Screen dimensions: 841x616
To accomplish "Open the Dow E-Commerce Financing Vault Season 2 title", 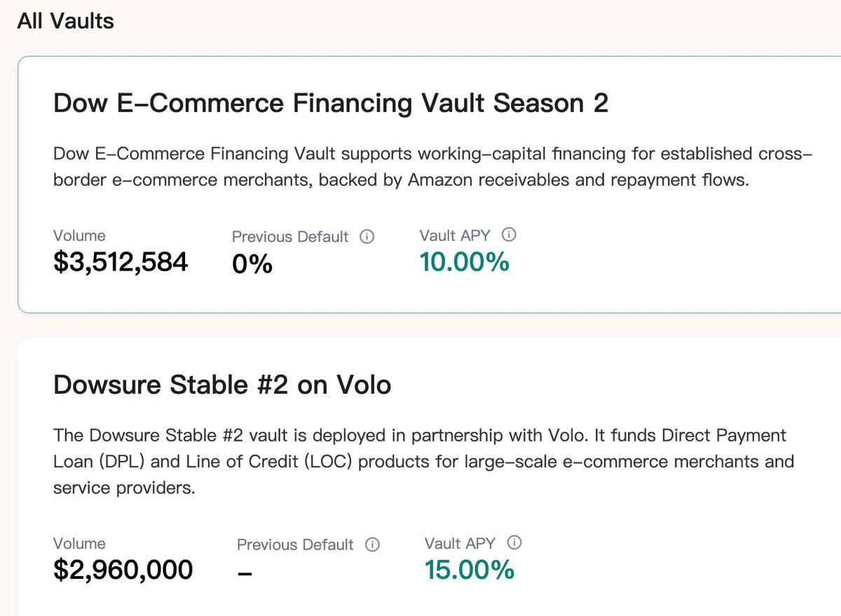I will pos(331,104).
